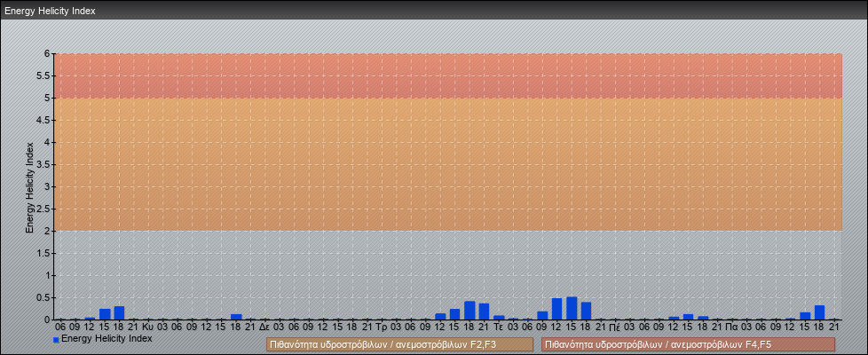Click the 'Τε' day label on the x-axis

point(498,327)
